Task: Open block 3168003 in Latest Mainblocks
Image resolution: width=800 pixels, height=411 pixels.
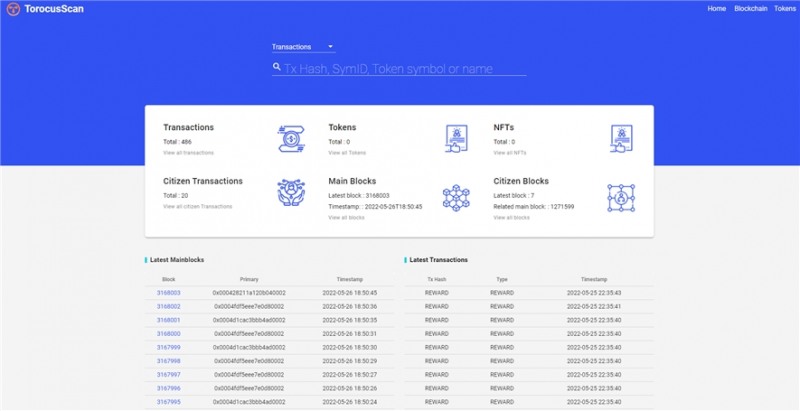Action: [168, 292]
